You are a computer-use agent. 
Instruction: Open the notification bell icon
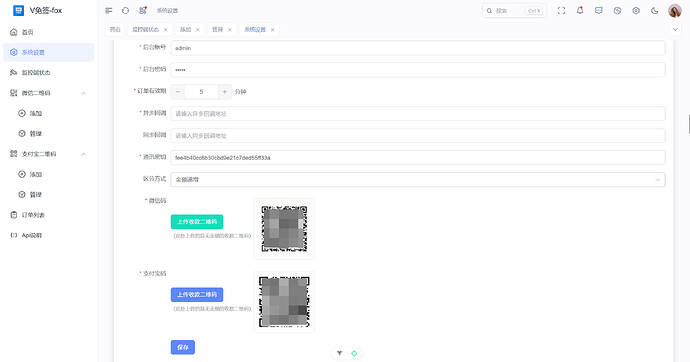pyautogui.click(x=580, y=11)
